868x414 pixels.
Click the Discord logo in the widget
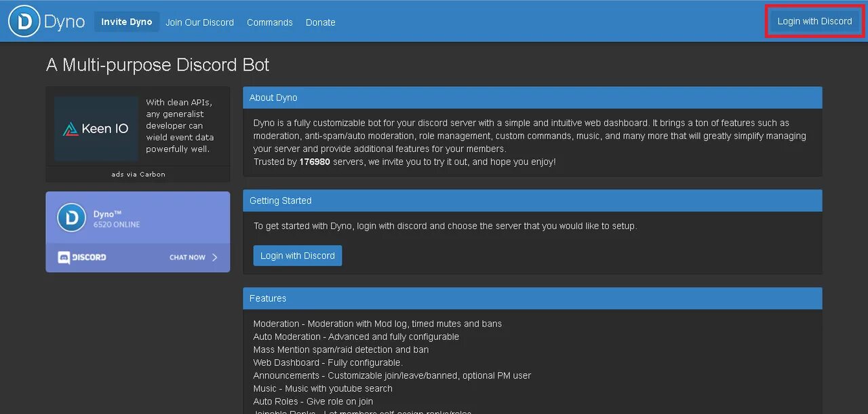coord(82,257)
